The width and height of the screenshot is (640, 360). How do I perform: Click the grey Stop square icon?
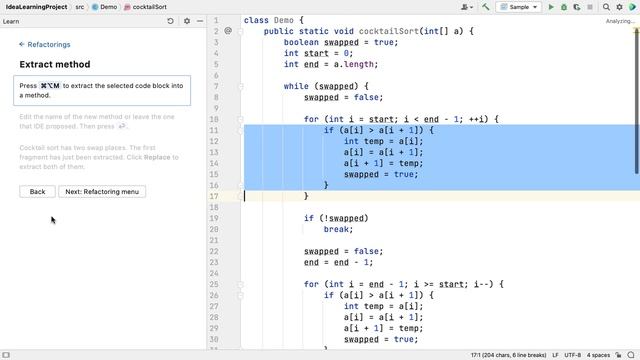pyautogui.click(x=590, y=7)
